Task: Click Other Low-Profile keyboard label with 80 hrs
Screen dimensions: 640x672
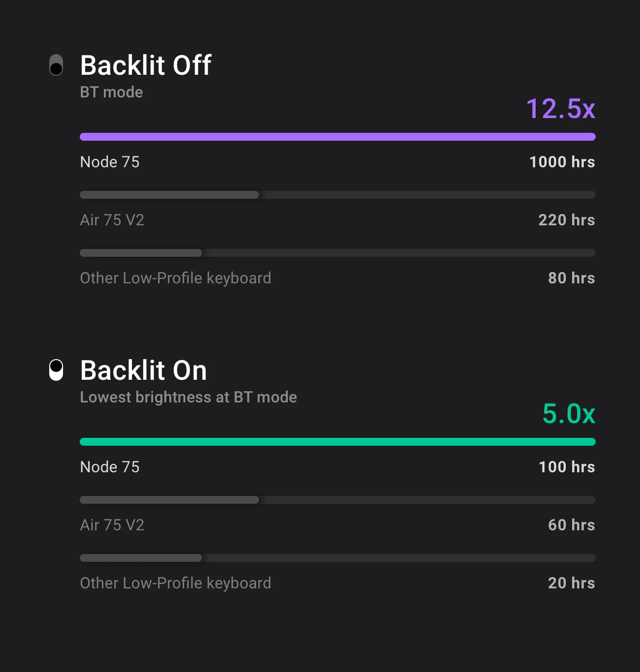Action: pyautogui.click(x=175, y=278)
